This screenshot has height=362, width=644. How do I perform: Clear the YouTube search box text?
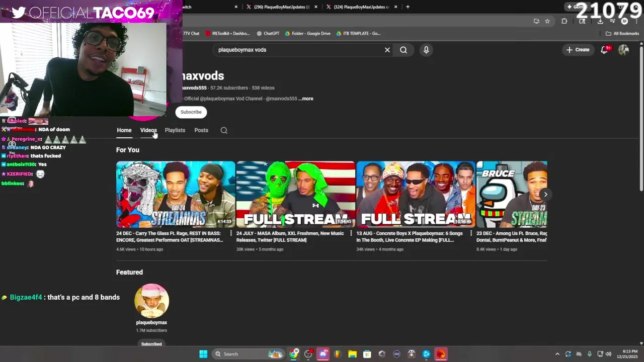(387, 50)
